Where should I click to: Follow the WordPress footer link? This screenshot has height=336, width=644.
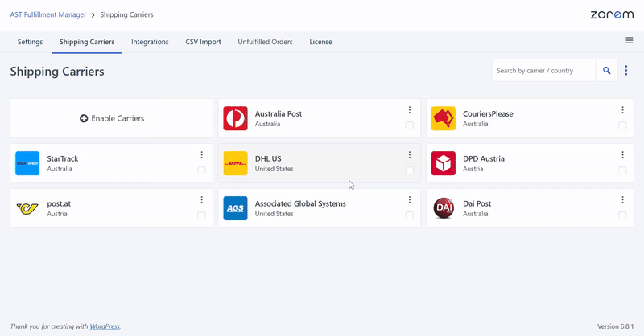point(105,326)
